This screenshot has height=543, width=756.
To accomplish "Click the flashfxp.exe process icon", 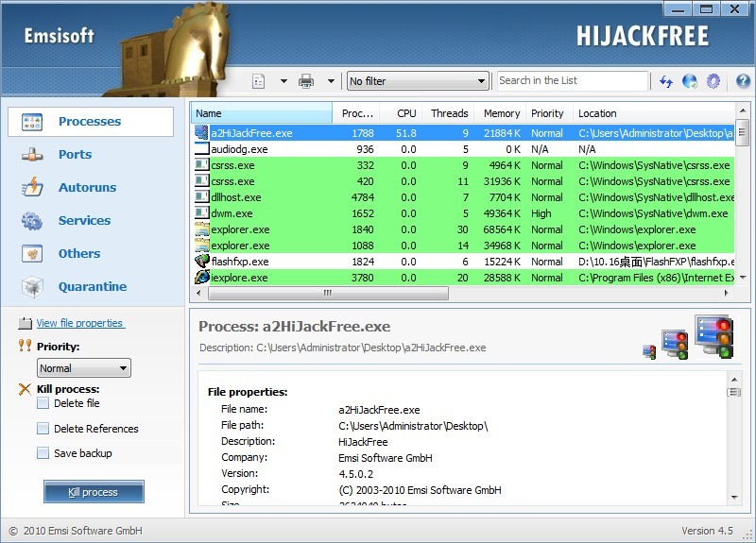I will click(201, 262).
